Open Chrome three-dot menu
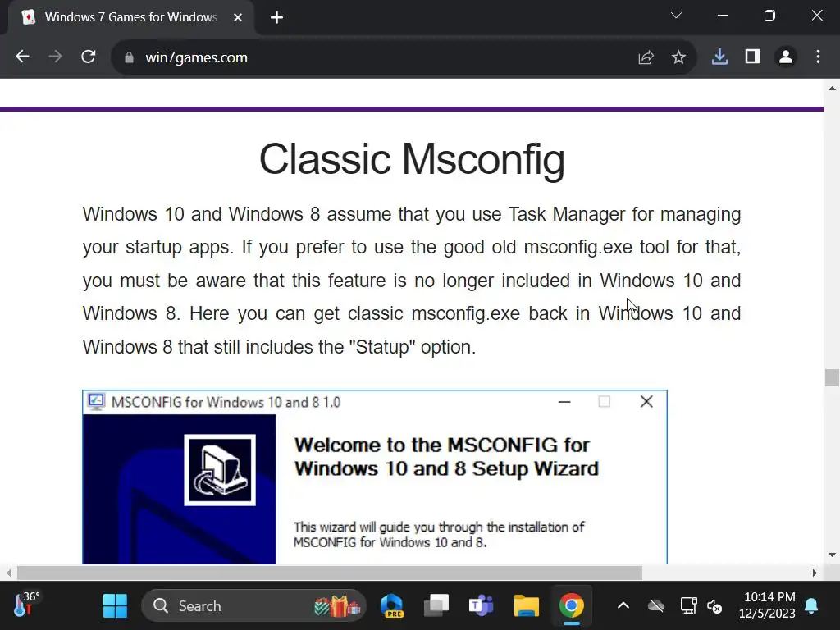 (x=818, y=57)
